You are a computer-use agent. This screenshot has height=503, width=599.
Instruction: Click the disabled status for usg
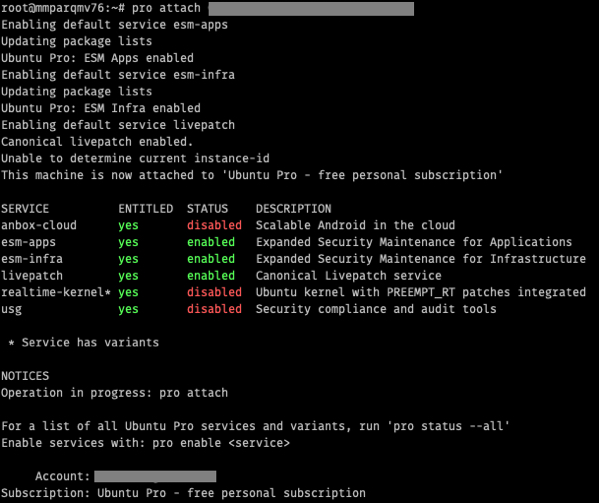pyautogui.click(x=214, y=309)
